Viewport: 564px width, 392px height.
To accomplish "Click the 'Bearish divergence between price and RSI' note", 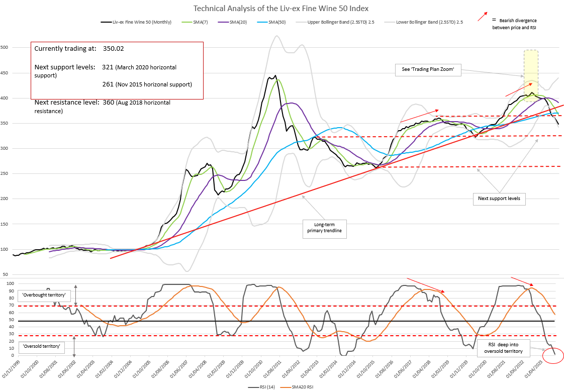I will pos(514,24).
